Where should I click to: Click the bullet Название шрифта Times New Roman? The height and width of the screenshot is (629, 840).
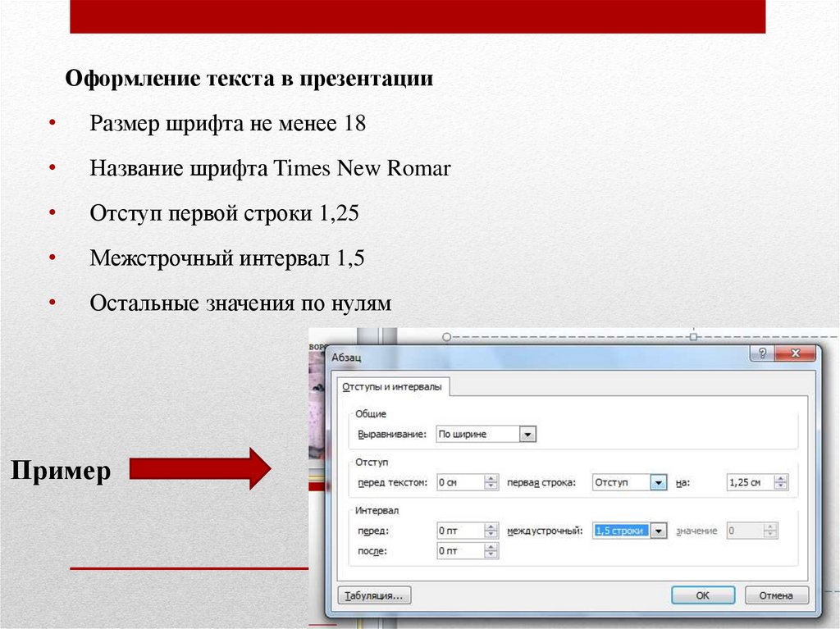pyautogui.click(x=270, y=168)
